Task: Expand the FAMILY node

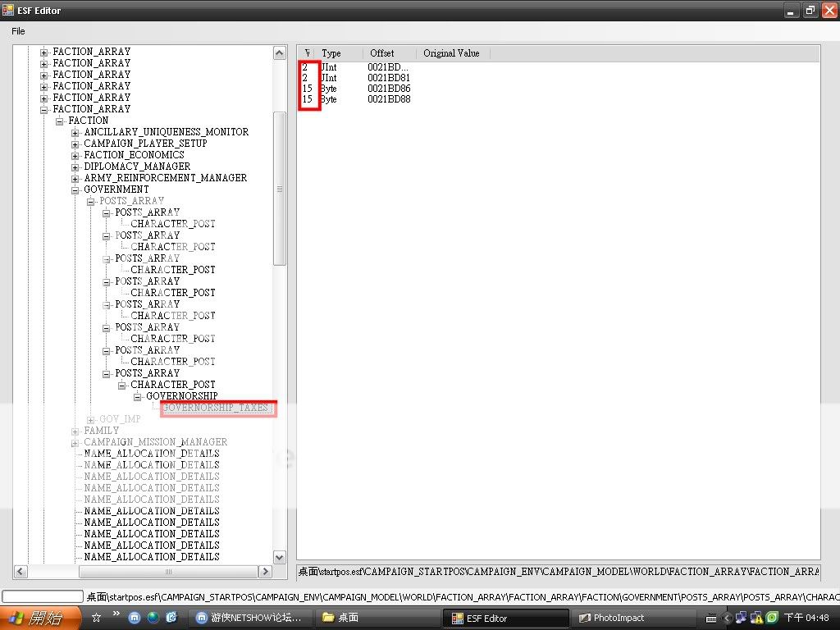Action: 75,431
